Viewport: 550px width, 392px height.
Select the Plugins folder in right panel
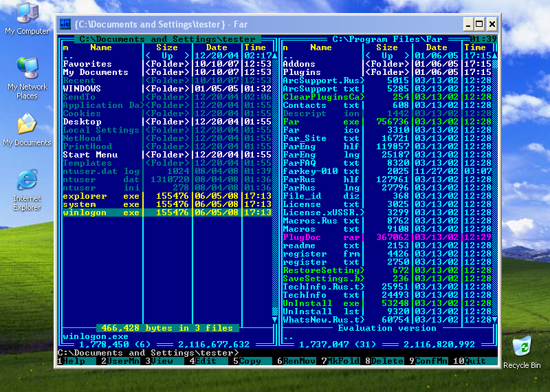tap(387, 72)
